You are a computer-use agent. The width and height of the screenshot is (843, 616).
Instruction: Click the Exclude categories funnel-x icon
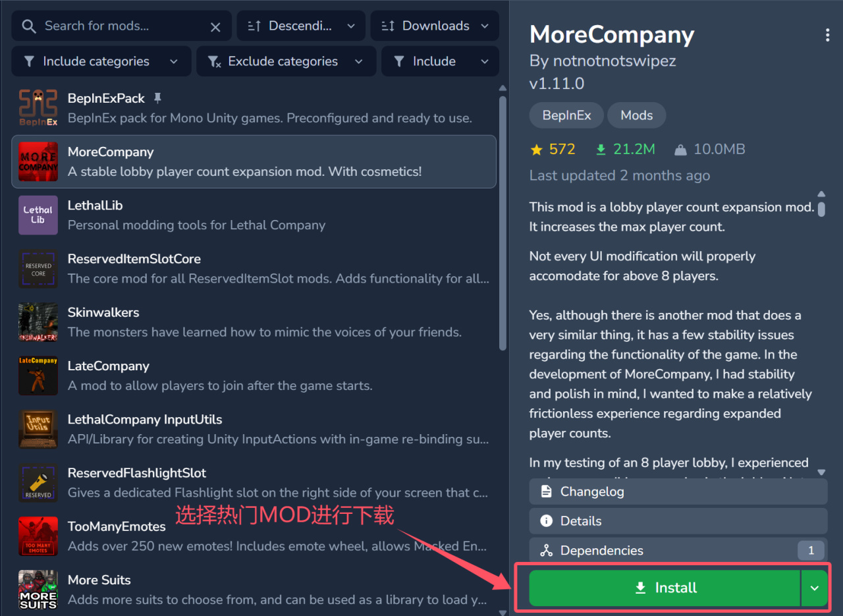214,61
